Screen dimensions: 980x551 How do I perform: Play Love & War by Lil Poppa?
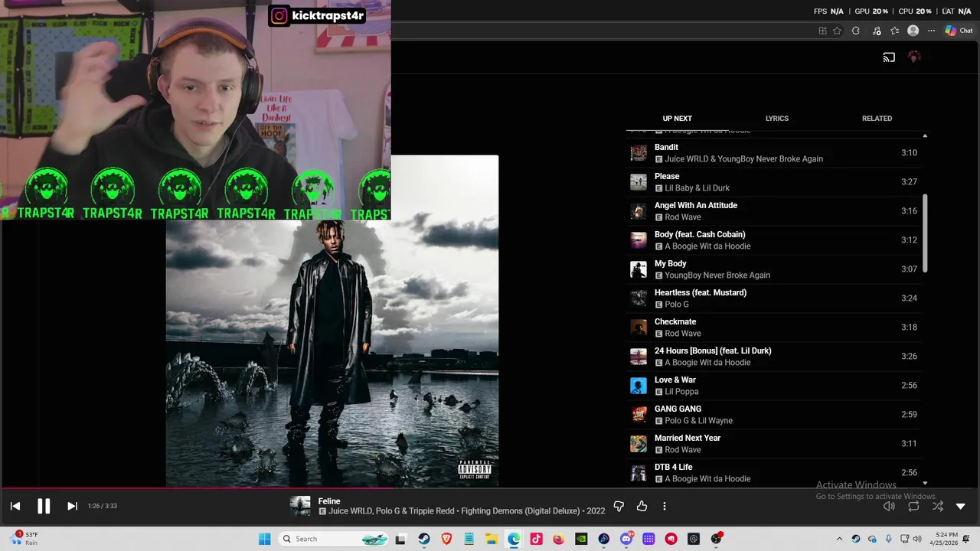click(x=773, y=386)
